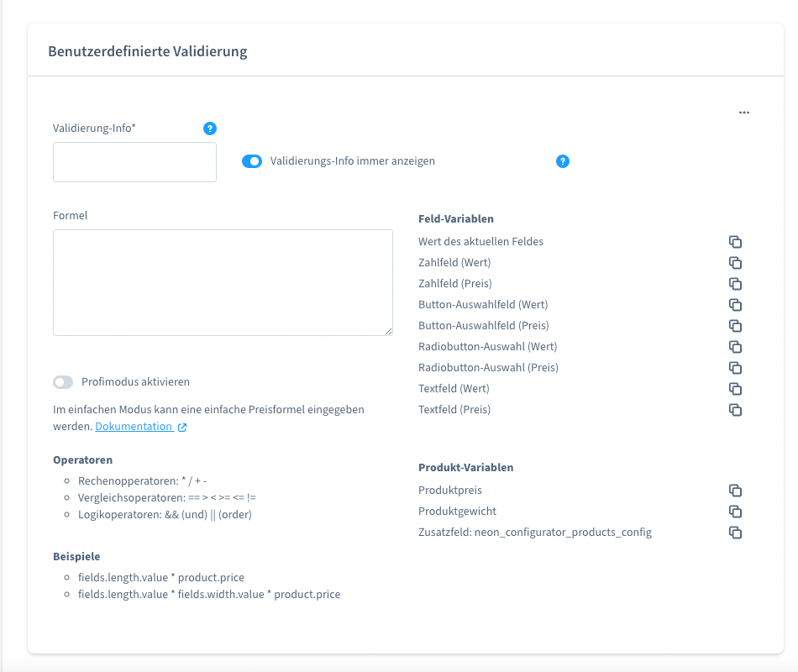Show help for 'Validierungs-Info immer anzeigen'
The width and height of the screenshot is (798, 672).
coord(563,161)
